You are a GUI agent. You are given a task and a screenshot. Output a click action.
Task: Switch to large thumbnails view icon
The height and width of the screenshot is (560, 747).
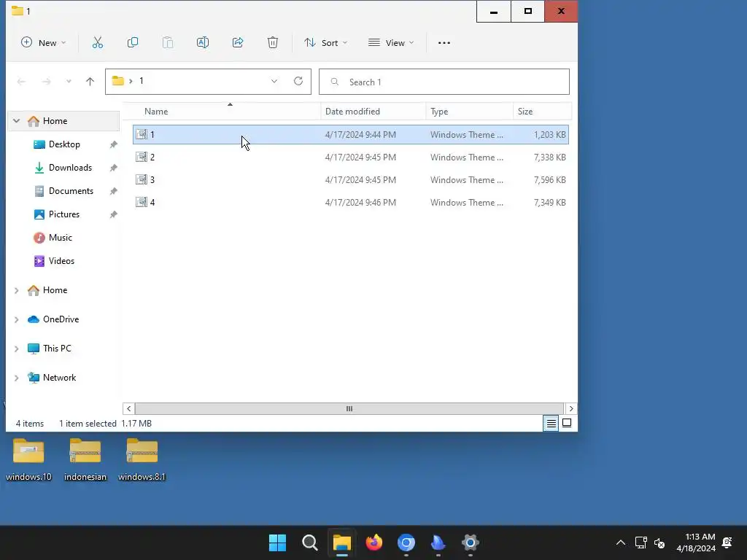click(x=567, y=423)
